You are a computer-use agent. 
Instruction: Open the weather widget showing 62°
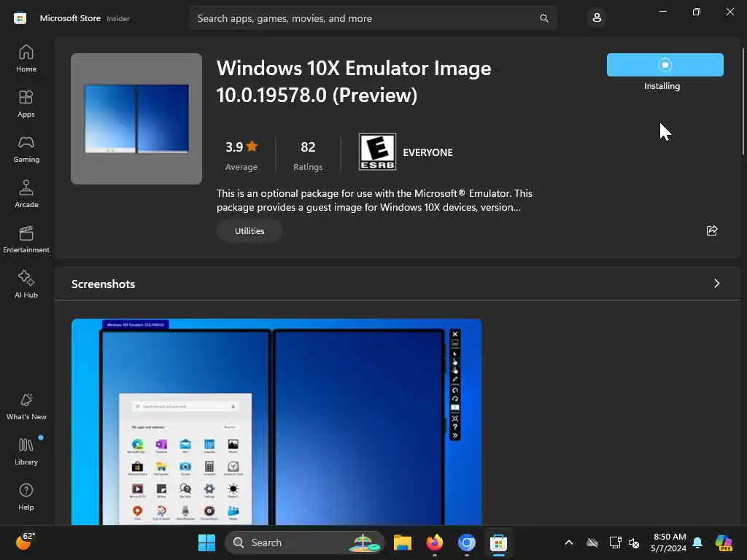pos(26,542)
